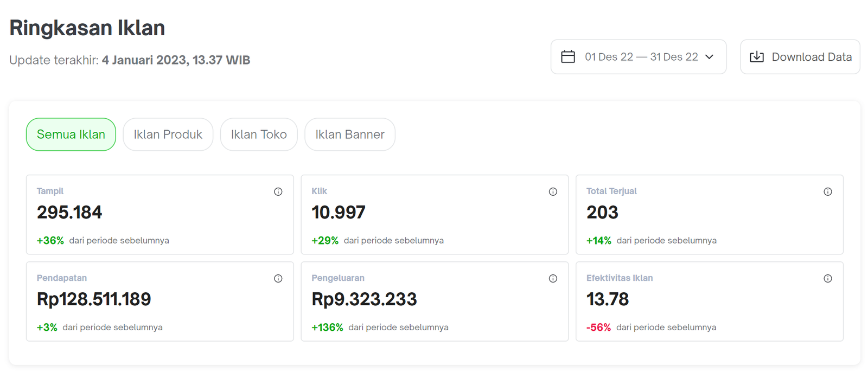Click the calendar icon in date picker
This screenshot has width=868, height=372.
(x=568, y=57)
